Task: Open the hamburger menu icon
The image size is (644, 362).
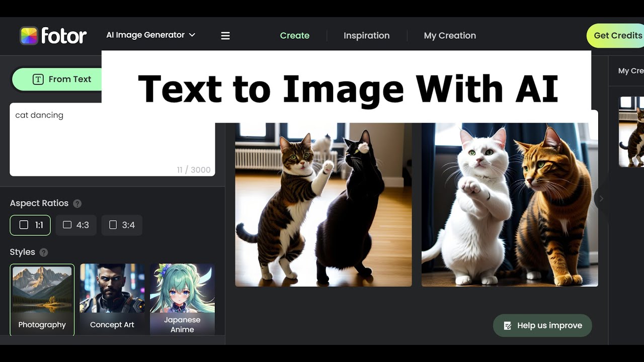Action: (x=225, y=36)
